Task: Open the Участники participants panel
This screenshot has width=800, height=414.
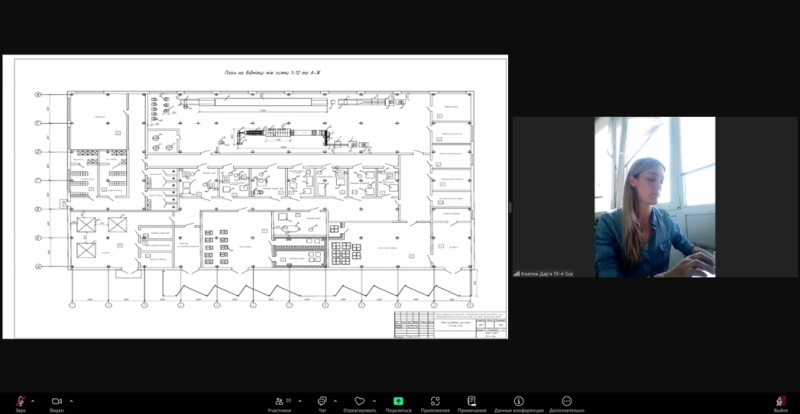Action: (x=280, y=403)
